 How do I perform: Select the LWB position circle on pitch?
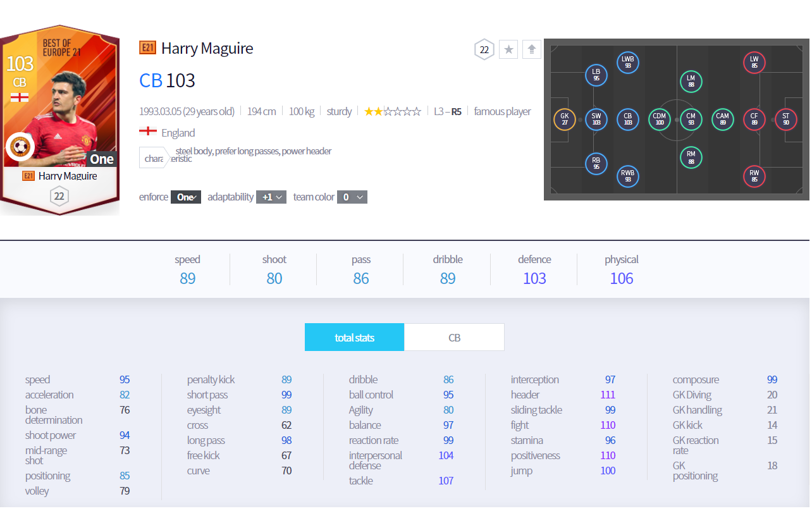coord(627,62)
